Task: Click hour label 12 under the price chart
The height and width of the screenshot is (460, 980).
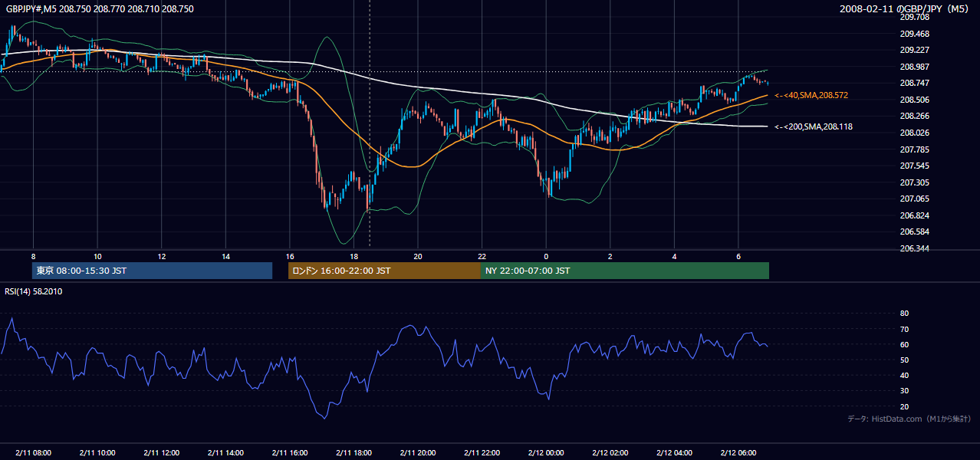Action: click(x=161, y=256)
